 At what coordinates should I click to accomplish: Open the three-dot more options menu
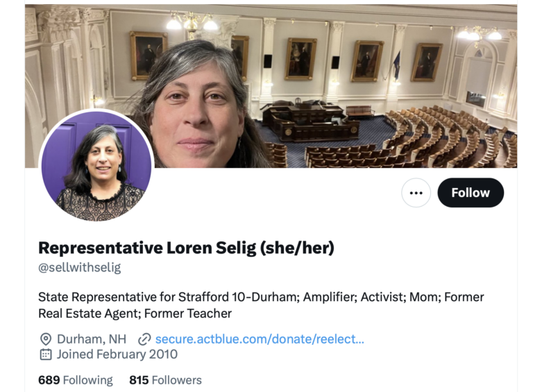[416, 193]
